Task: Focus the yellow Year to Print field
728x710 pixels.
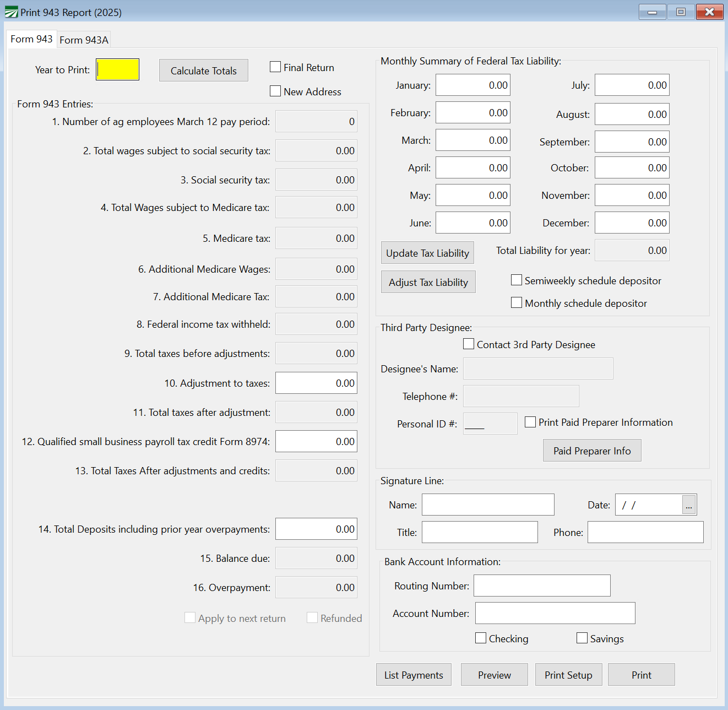Action: [x=117, y=70]
